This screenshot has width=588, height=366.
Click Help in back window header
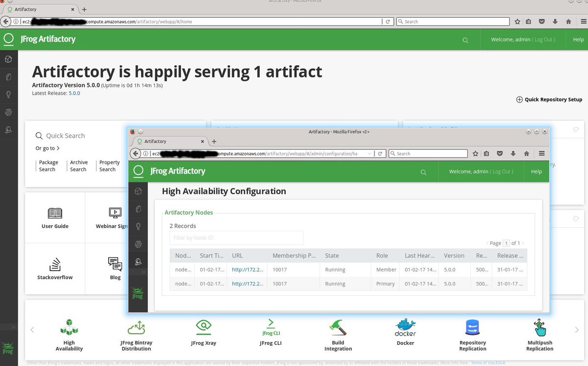click(578, 40)
